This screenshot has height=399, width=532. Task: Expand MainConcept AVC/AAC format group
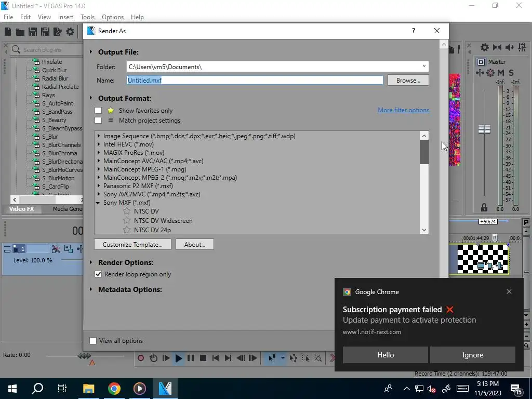pyautogui.click(x=98, y=161)
